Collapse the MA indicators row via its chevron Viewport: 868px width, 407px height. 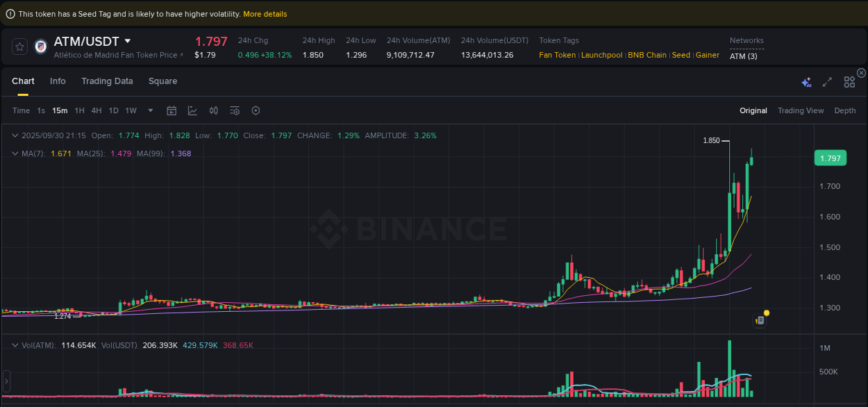click(x=15, y=153)
